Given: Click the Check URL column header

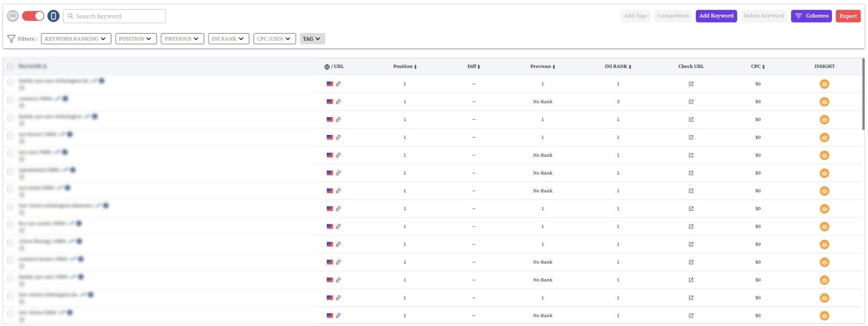Looking at the screenshot, I should [691, 66].
